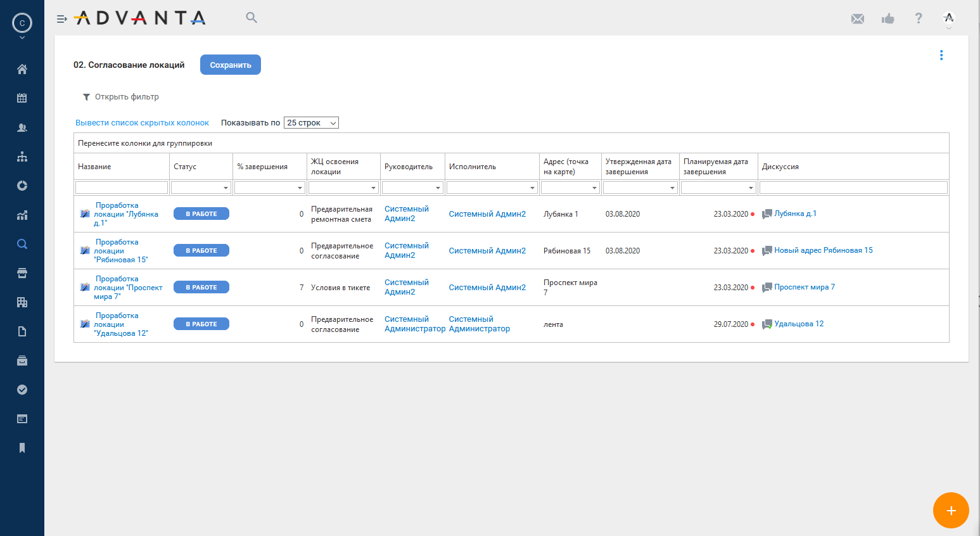980x536 pixels.
Task: Sort by the Статус column header
Action: point(185,167)
